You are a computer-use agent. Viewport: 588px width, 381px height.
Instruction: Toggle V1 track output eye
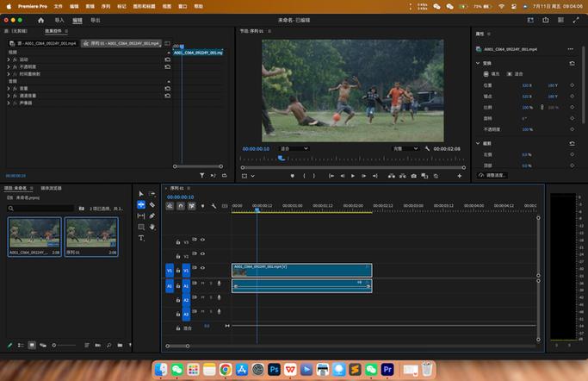[202, 268]
